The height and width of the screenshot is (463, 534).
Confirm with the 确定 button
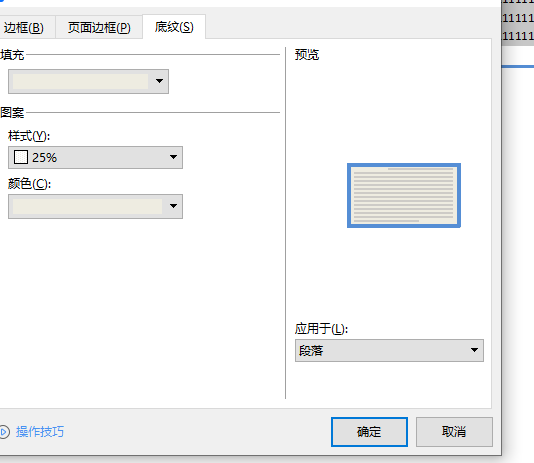[x=369, y=432]
